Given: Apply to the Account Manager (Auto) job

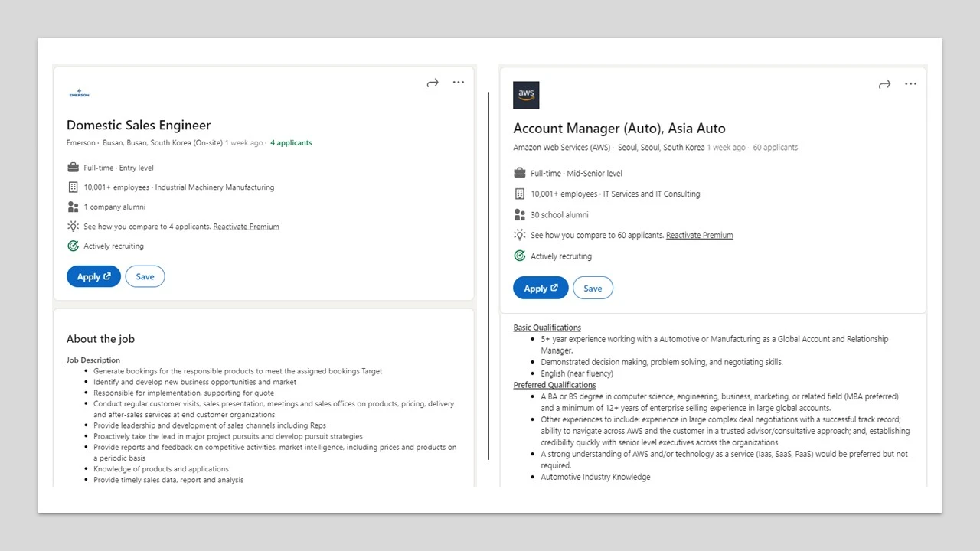Looking at the screenshot, I should click(541, 289).
